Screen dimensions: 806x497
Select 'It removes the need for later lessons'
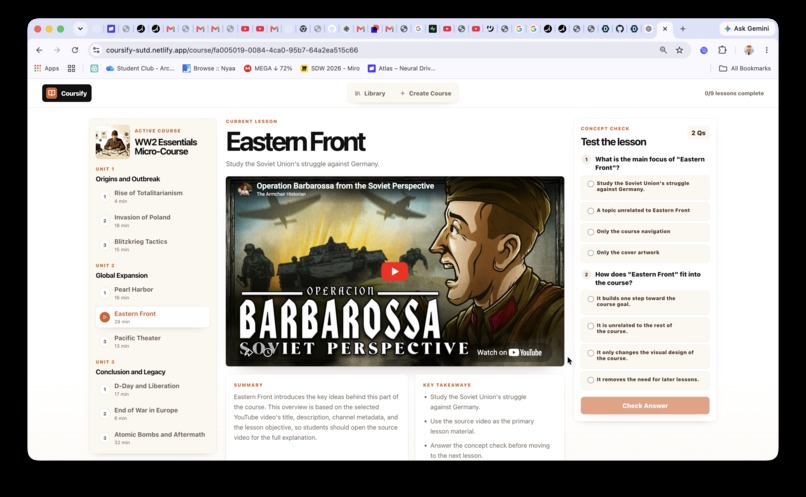(645, 380)
